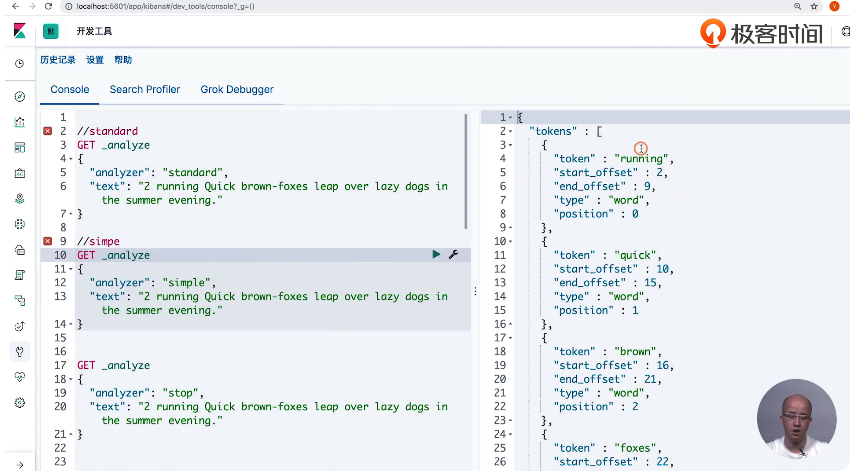Open the Monitoring heartbeat icon
This screenshot has height=476, width=851.
click(x=19, y=377)
